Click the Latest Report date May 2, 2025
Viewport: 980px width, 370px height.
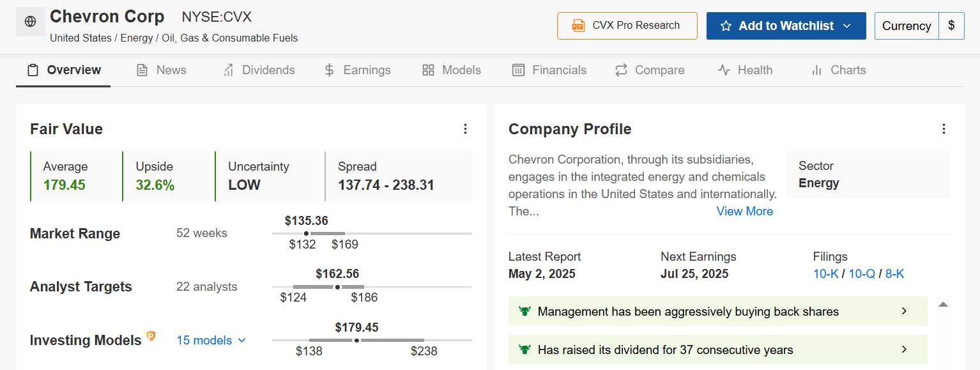click(542, 274)
